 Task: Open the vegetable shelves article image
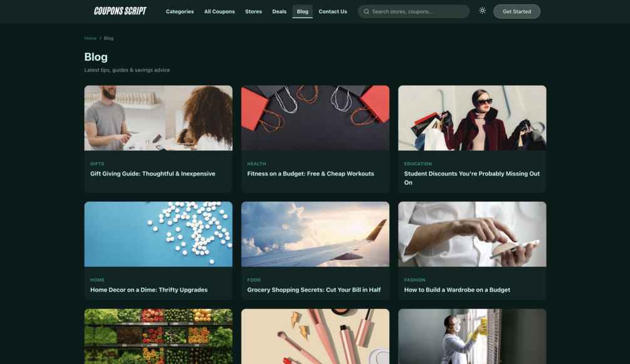159,336
